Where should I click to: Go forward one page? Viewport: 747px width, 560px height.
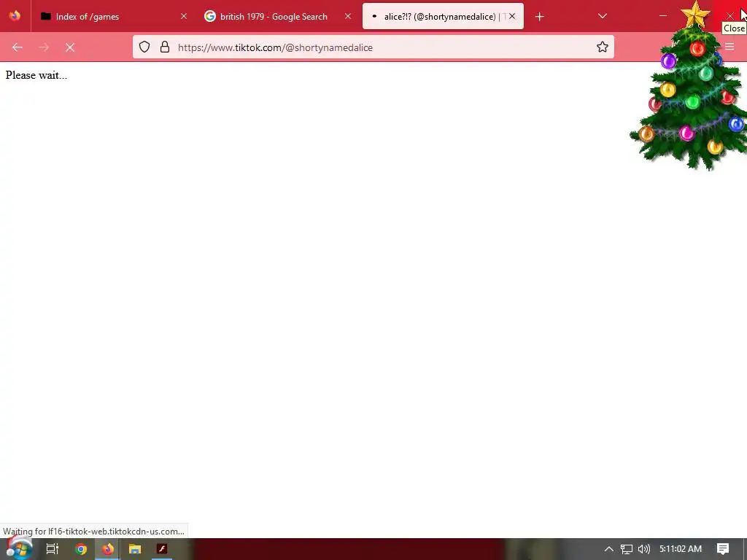[44, 47]
